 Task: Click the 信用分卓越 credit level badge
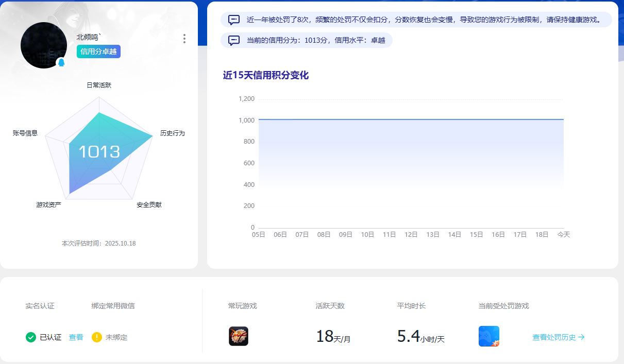click(x=98, y=51)
